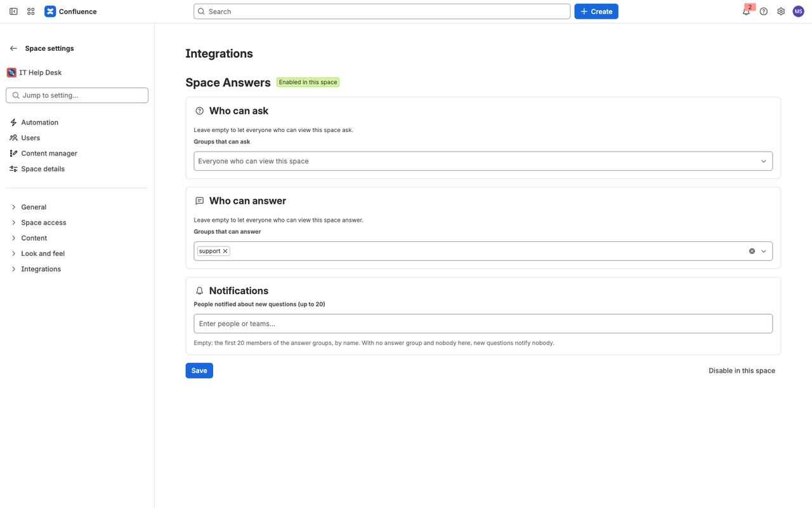Click the Who can ask heading
812x508 pixels.
tap(239, 110)
